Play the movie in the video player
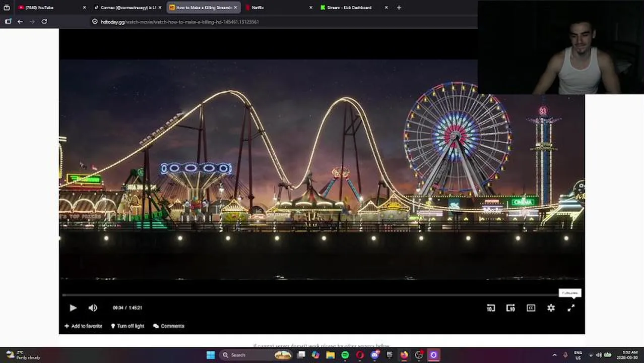 coord(73,308)
